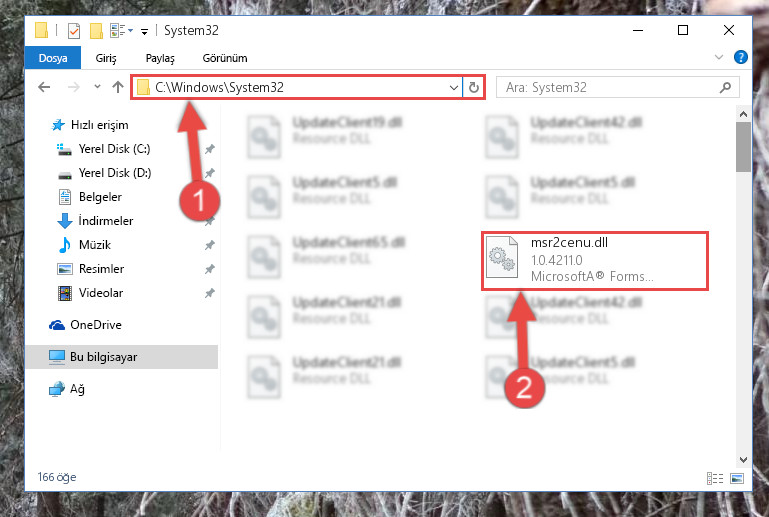769x517 pixels.
Task: Go up one folder level arrow
Action: point(118,87)
